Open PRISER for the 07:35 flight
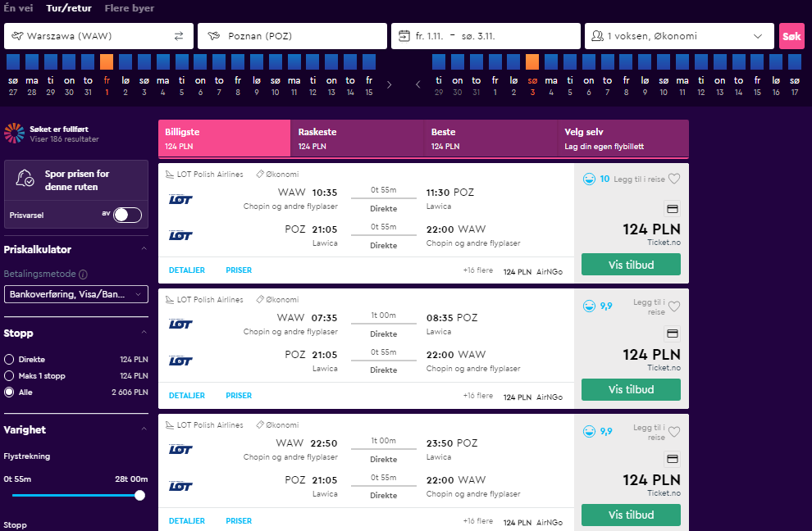This screenshot has width=812, height=531. (x=239, y=396)
